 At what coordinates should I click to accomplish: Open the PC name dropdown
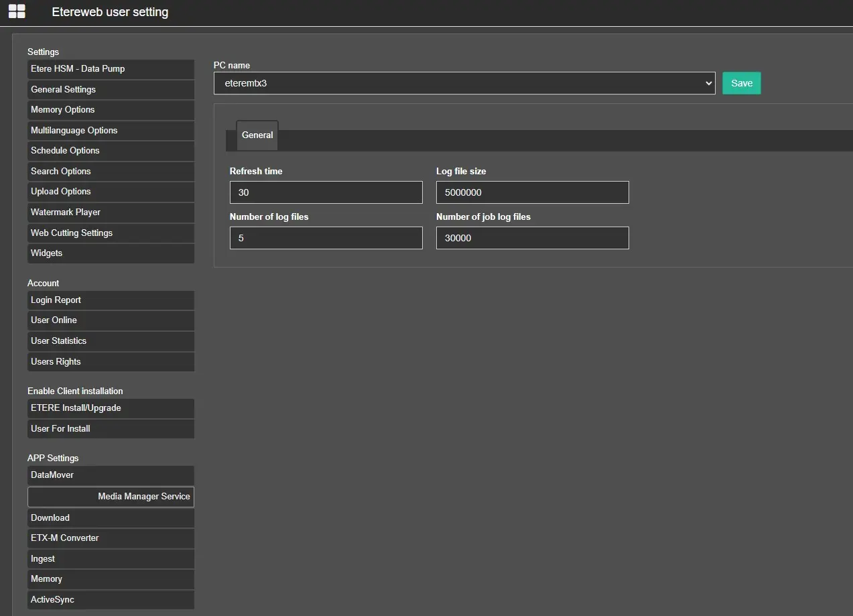pos(464,83)
